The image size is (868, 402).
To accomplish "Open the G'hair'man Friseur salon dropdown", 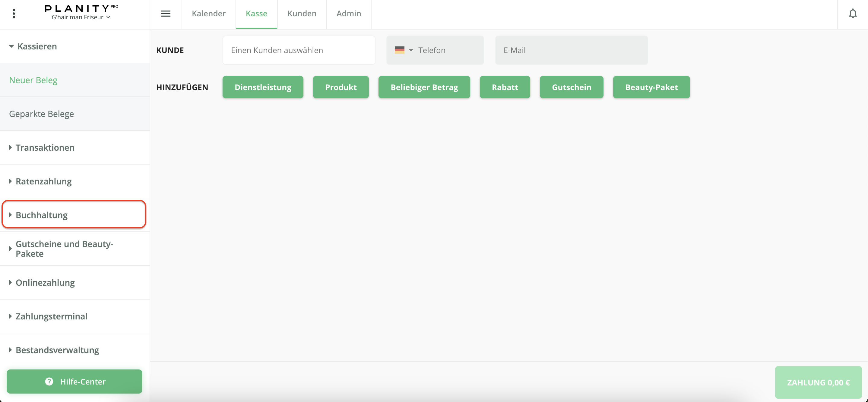I will click(81, 17).
